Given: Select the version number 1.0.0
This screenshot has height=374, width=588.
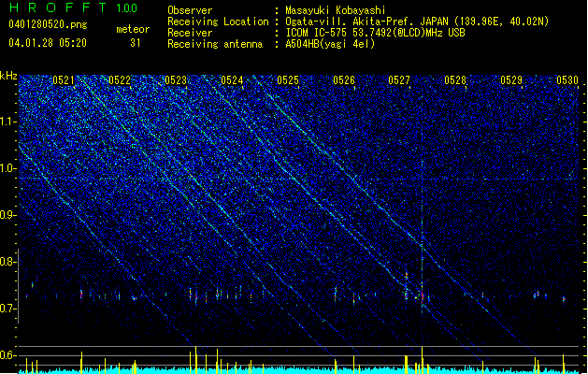Looking at the screenshot, I should pos(127,8).
